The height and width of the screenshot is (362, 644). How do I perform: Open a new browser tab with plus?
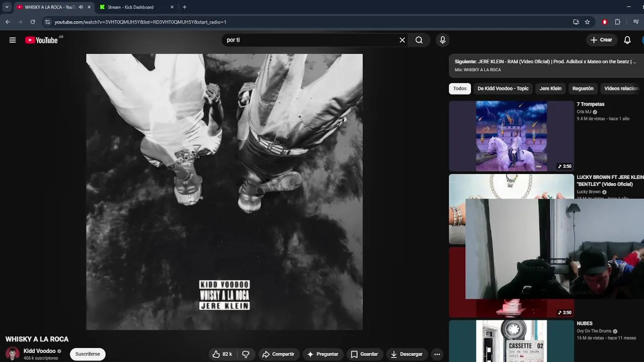185,7
